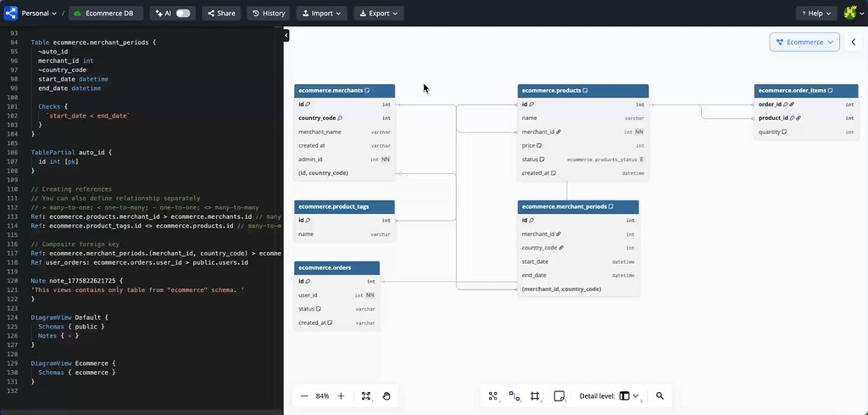Click code line 124 DiagramView Default

(70, 317)
